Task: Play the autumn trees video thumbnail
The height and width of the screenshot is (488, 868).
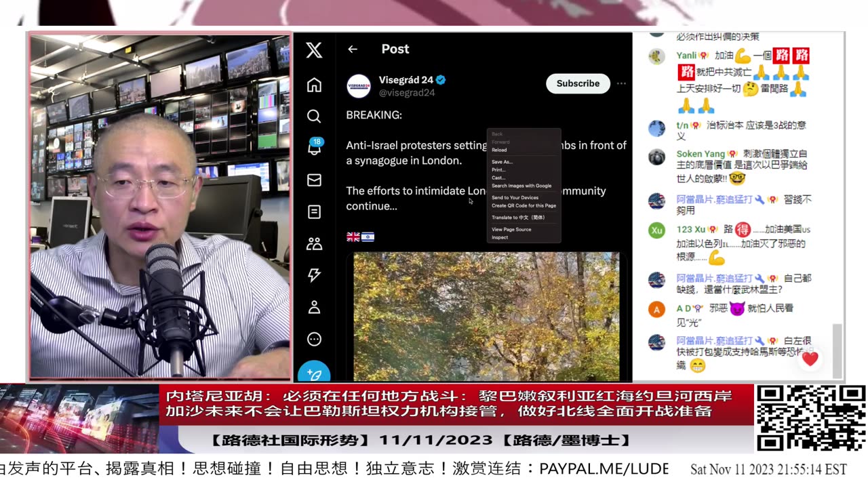Action: (x=486, y=317)
